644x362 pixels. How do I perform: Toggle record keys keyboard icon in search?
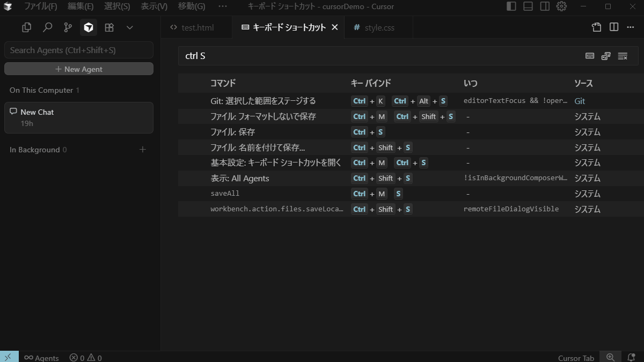[590, 56]
